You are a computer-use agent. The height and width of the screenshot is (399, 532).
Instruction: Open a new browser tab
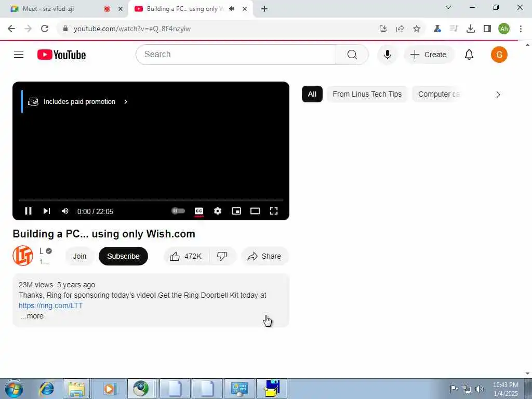[x=264, y=9]
